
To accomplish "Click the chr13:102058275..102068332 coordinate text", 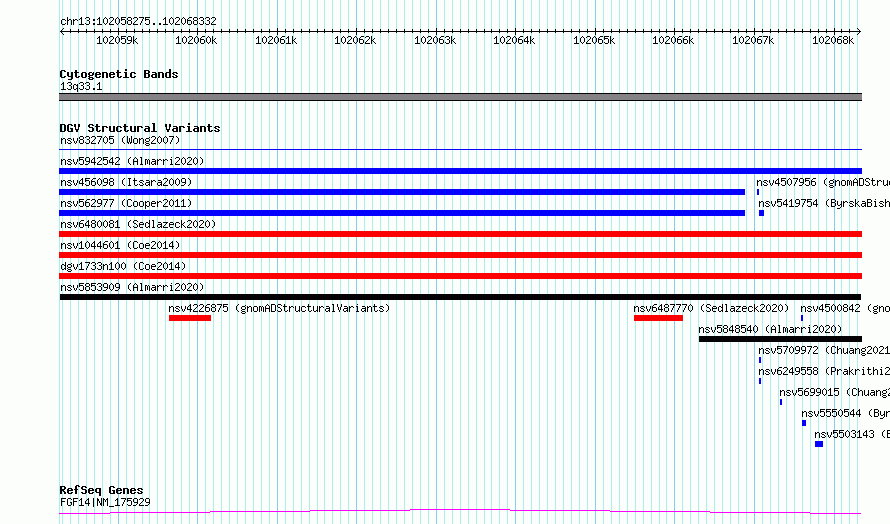I will (x=138, y=21).
